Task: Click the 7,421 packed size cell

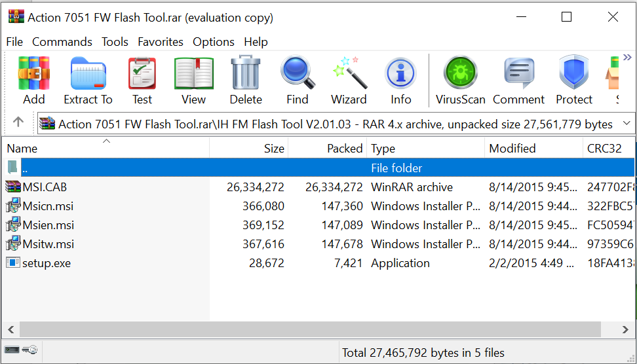Action: pos(348,263)
